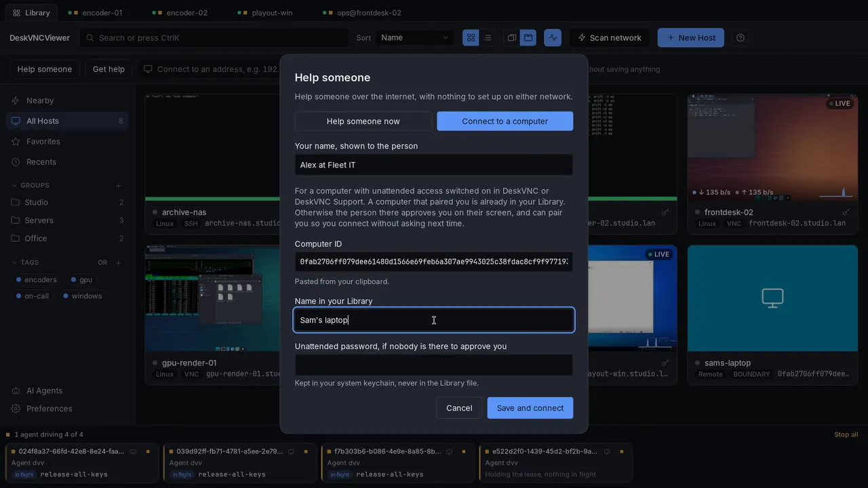Collapse the TAGS section
The height and width of the screenshot is (488, 868).
tap(25, 263)
